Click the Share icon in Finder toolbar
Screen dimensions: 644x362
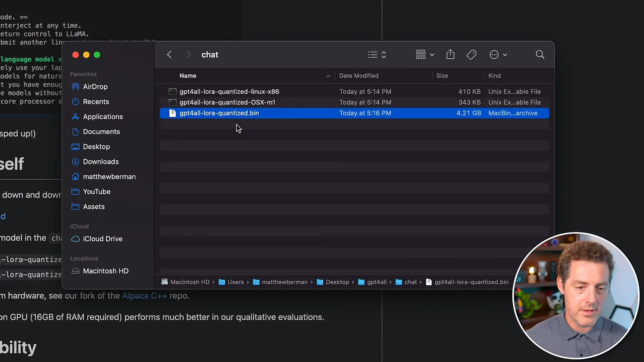(450, 54)
